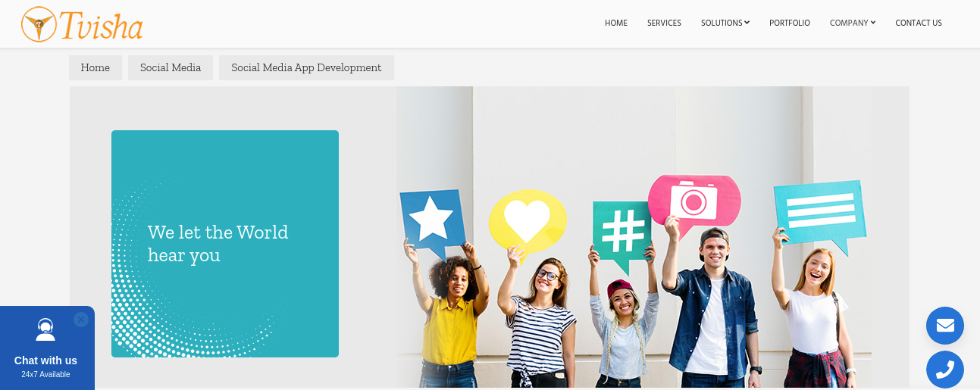980x390 pixels.
Task: Click Social Media App Development breadcrumb
Action: click(306, 67)
